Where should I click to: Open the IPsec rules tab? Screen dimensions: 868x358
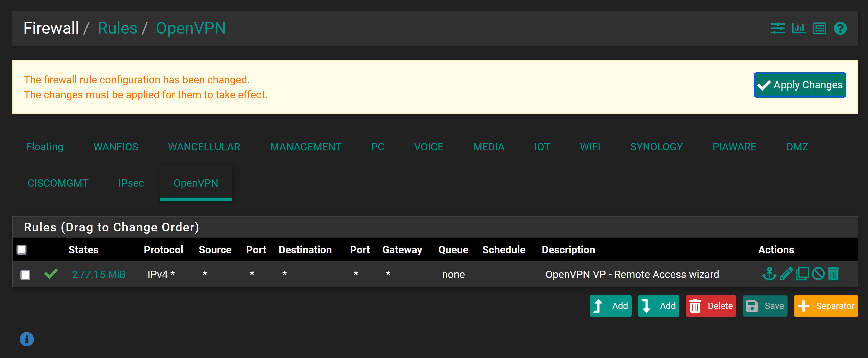coord(131,183)
